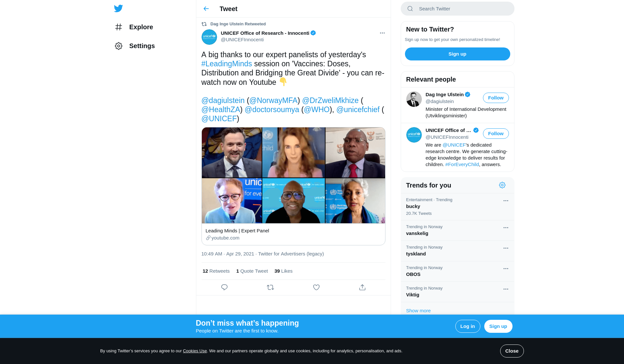Go back using the arrow icon
Viewport: 624px width, 364px height.
coord(206,9)
